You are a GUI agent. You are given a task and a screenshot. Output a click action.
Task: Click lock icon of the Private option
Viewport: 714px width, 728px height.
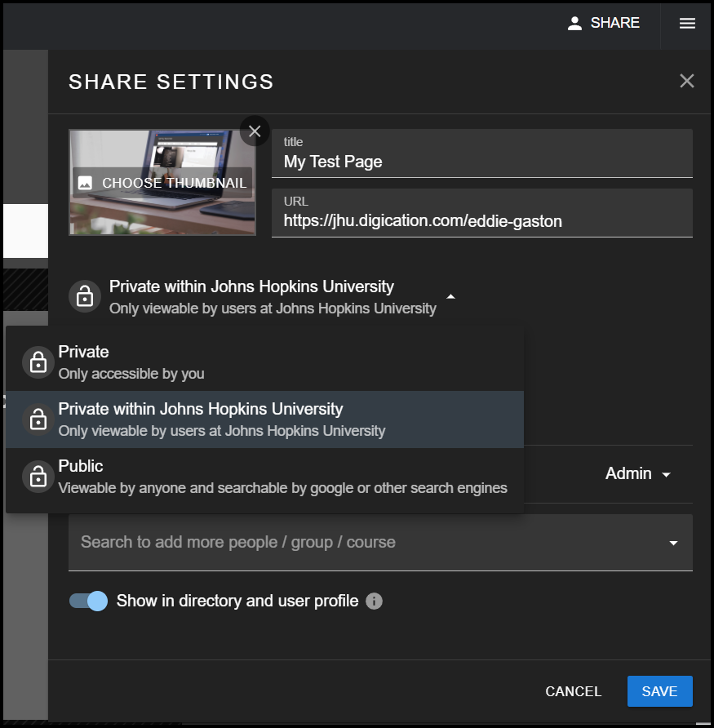(38, 362)
